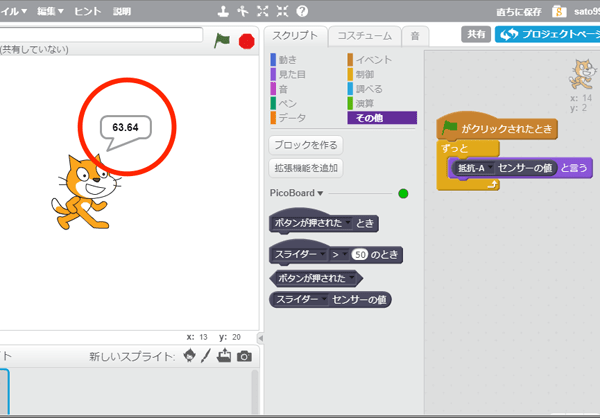Open the > comparison dropdown in hat block
600x418 pixels.
coord(345,254)
